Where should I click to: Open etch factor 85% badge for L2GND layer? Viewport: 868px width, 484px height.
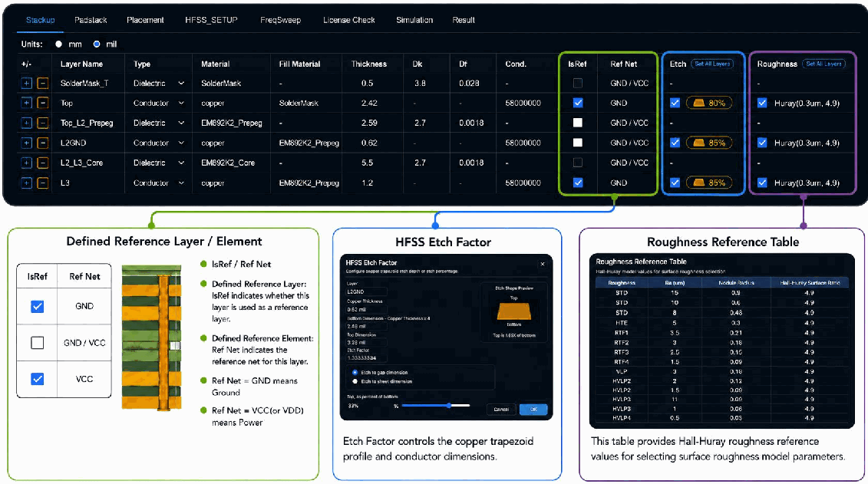click(709, 143)
